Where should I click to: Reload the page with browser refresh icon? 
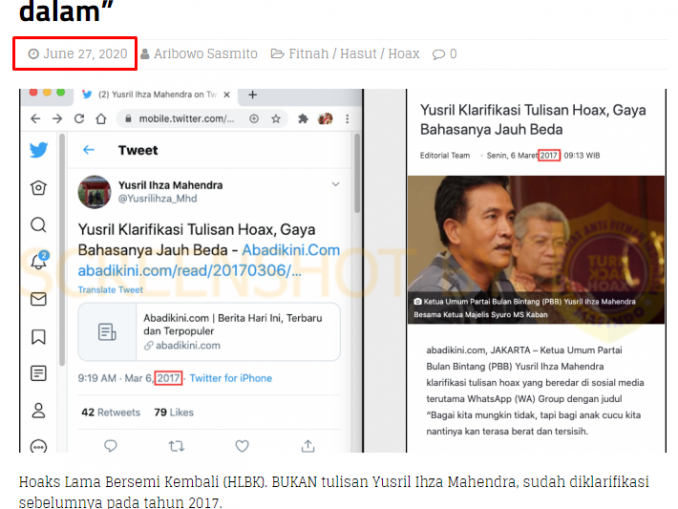pos(79,118)
